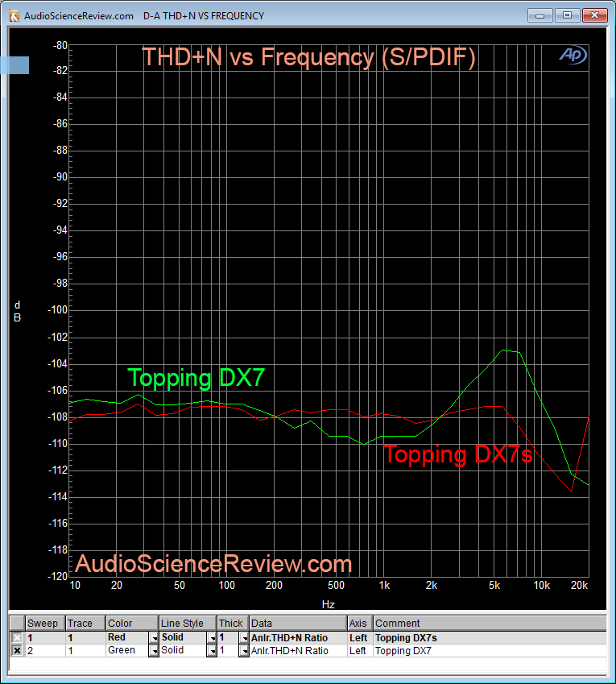Click the '20k' frequency axis tick label
616x684 pixels.
580,586
